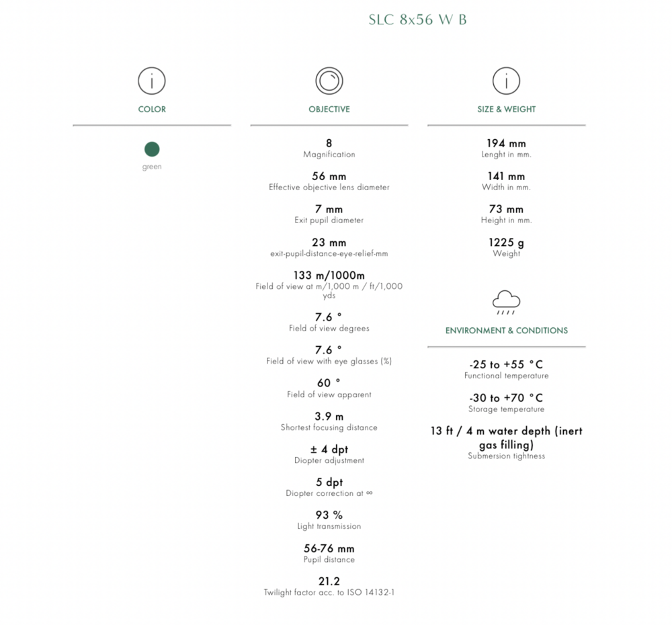Select the green color swatch

[x=152, y=149]
